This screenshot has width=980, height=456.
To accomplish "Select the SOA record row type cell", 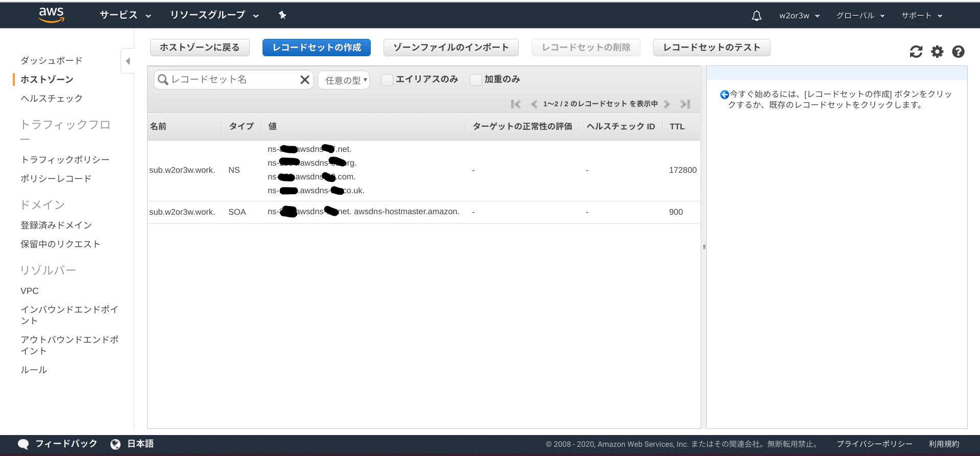I will coord(237,212).
